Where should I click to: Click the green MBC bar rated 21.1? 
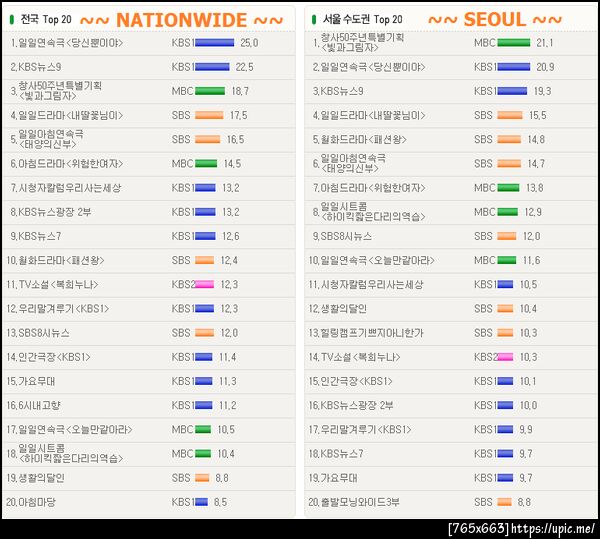(x=514, y=42)
